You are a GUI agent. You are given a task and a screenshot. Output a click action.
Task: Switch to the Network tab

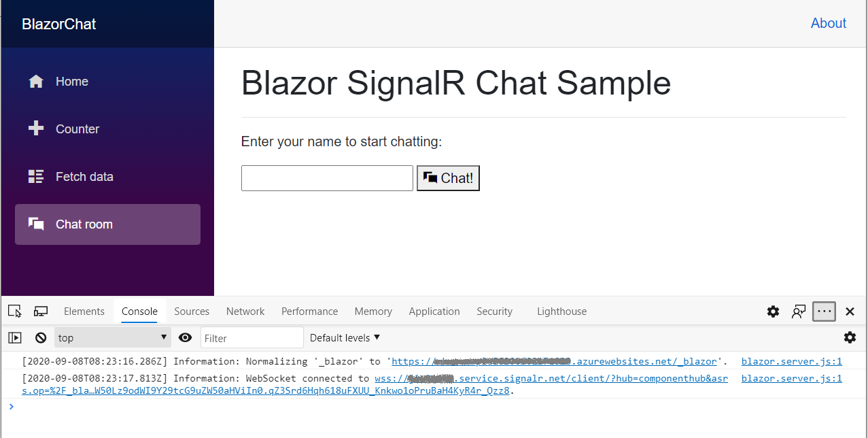245,311
